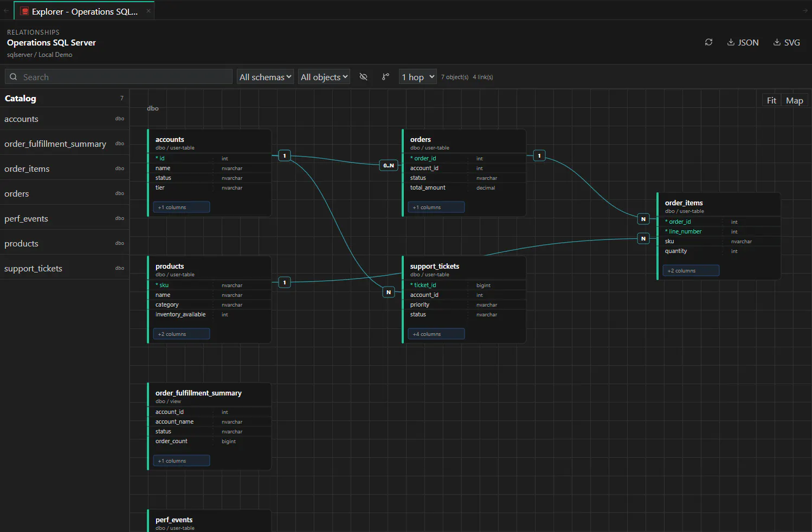Close the Explorer tab
The width and height of the screenshot is (812, 532).
coord(148,11)
